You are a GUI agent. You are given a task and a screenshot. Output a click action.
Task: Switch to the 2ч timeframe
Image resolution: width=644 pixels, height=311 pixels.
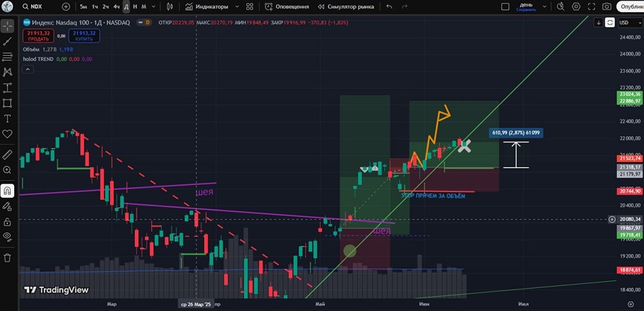point(106,6)
